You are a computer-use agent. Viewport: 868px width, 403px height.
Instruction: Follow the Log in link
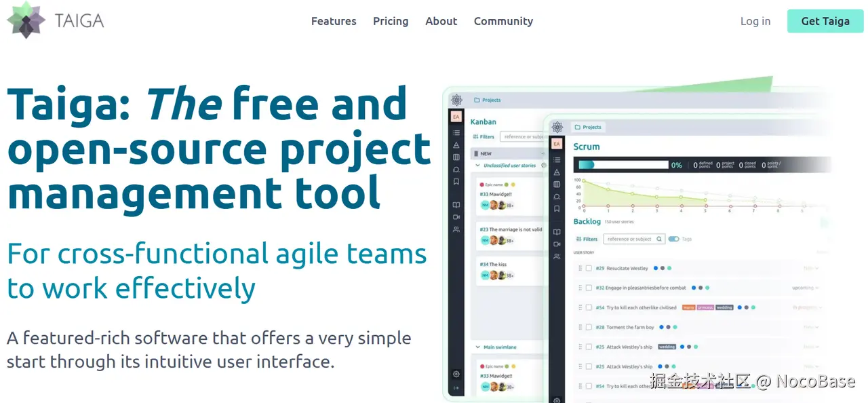click(755, 21)
